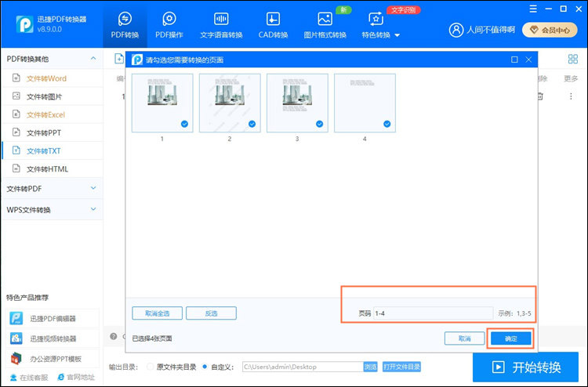Toggle page 4 selection checkmark
The width and height of the screenshot is (588, 387).
click(x=387, y=124)
